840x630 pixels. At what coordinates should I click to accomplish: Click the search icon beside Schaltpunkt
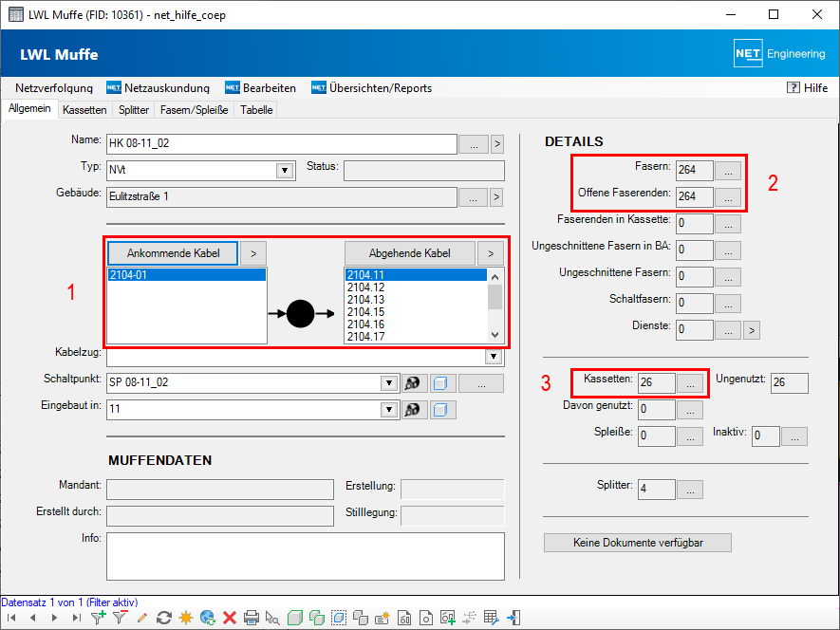(413, 383)
